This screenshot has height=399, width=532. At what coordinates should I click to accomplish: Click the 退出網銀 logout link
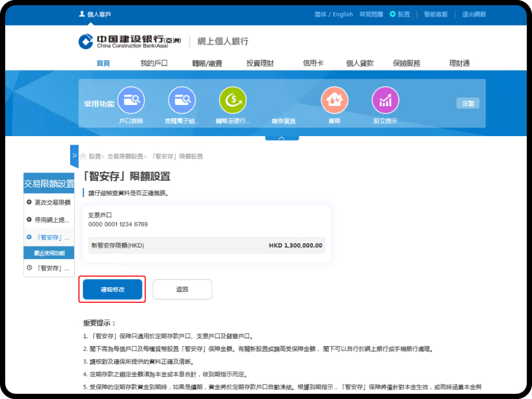[474, 14]
